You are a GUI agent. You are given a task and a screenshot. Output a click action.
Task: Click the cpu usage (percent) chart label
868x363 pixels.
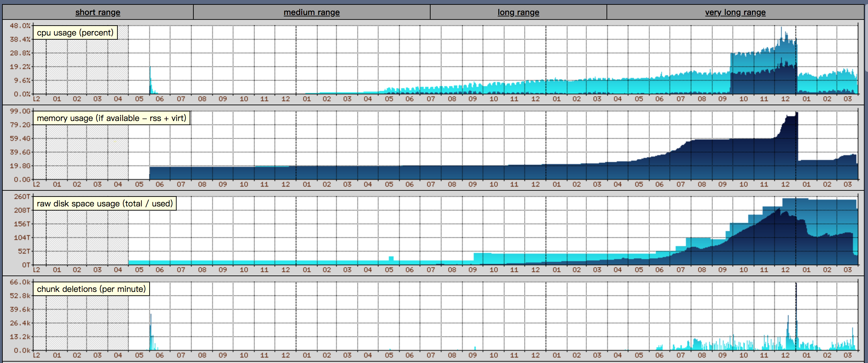[x=75, y=32]
